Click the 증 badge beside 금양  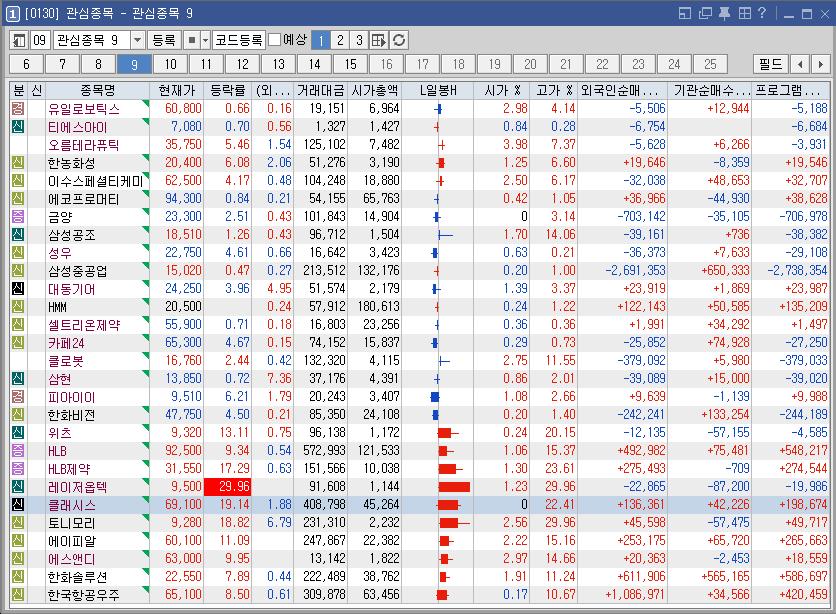coord(18,217)
